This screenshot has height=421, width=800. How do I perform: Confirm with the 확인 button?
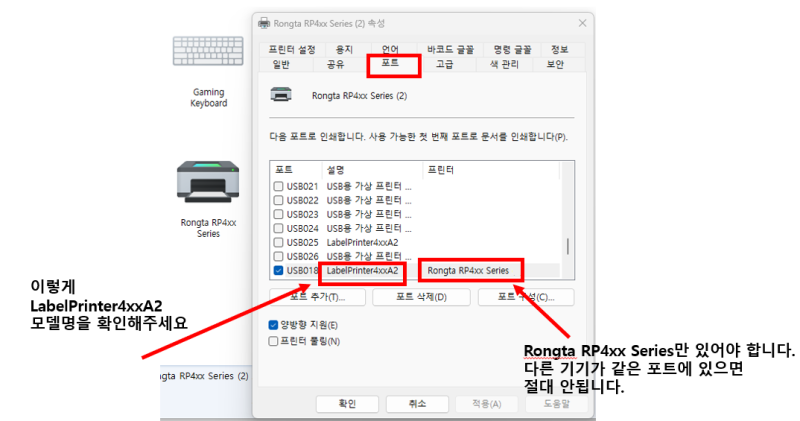347,404
